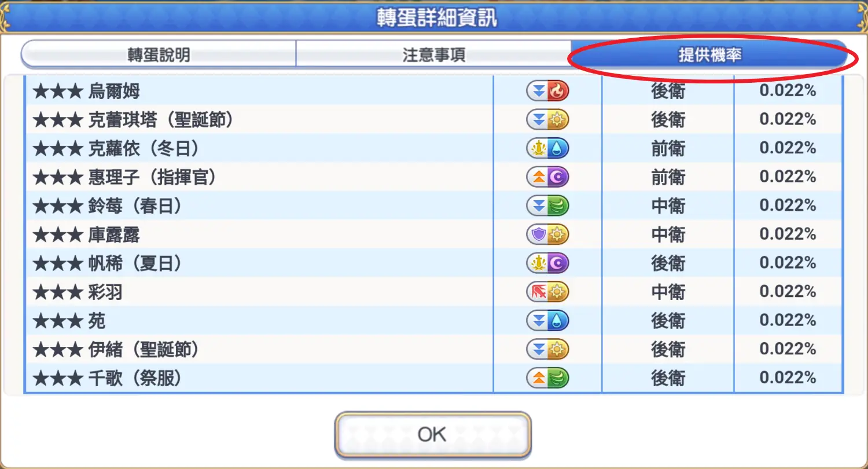Switch to the 轉蛋說明 tab
Image resolution: width=868 pixels, height=469 pixels.
(x=159, y=55)
